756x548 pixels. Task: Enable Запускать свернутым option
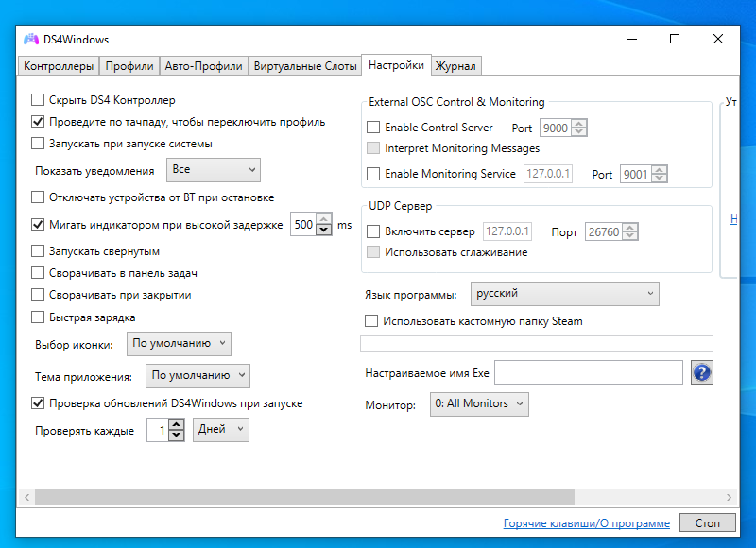[38, 251]
